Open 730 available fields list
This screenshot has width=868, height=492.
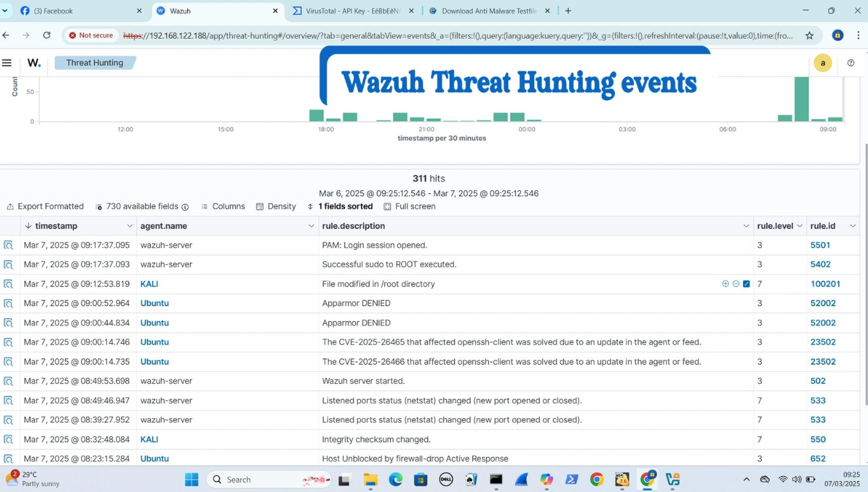pyautogui.click(x=142, y=206)
